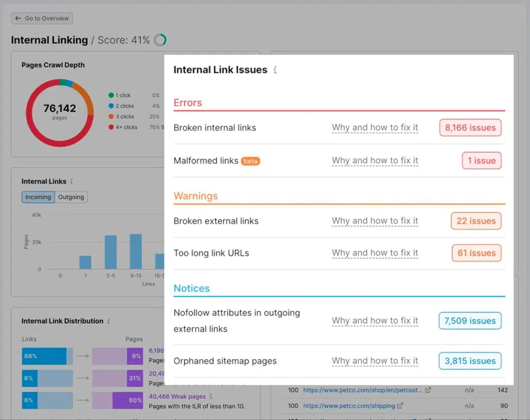530x420 pixels.
Task: Open petco.com/shipping via its external link icon
Action: coord(400,406)
